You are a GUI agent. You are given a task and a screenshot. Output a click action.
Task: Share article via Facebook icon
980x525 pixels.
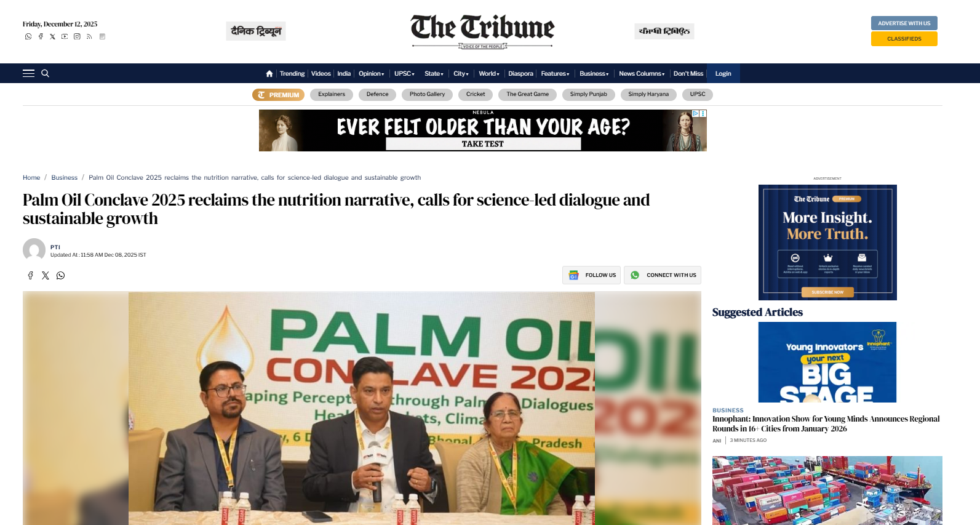30,276
